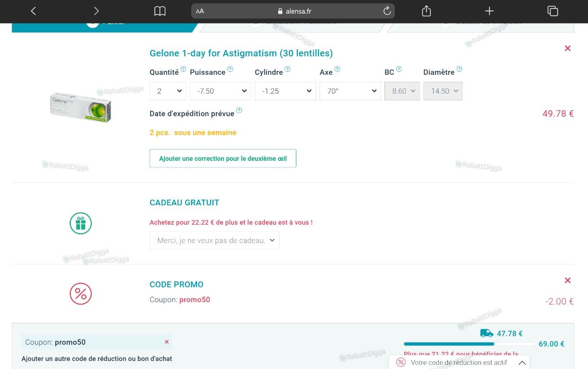
Task: Show help info for Date d'expédition prévue
Action: tap(239, 111)
